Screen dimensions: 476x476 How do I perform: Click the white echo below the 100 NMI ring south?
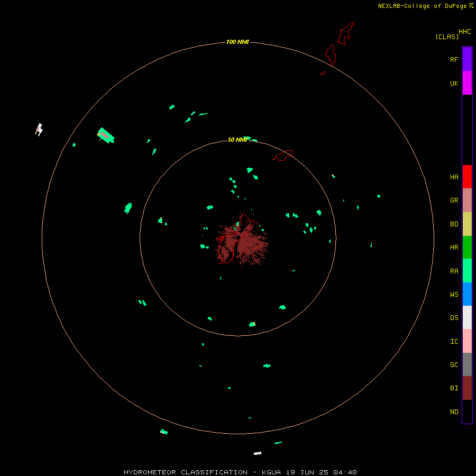258,453
